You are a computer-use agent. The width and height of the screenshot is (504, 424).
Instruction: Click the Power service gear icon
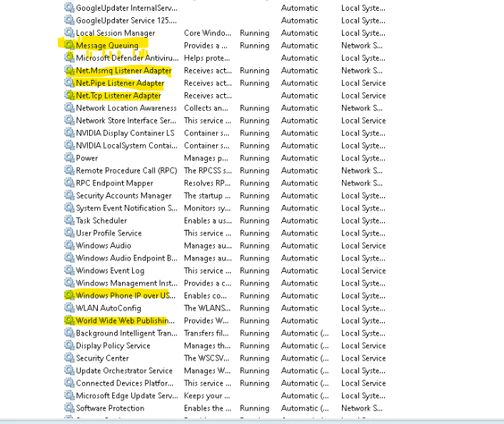pos(69,158)
